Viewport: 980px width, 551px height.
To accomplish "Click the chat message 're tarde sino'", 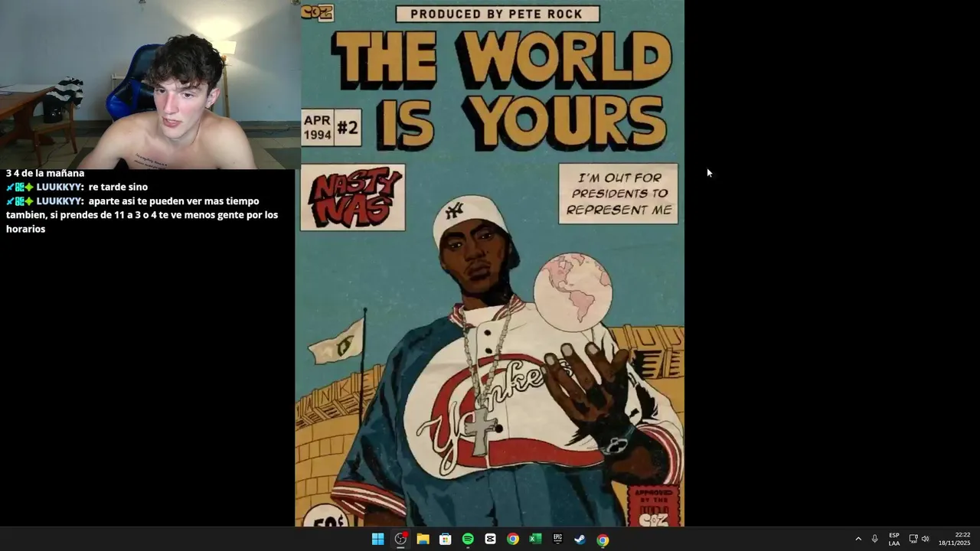I will tap(118, 187).
